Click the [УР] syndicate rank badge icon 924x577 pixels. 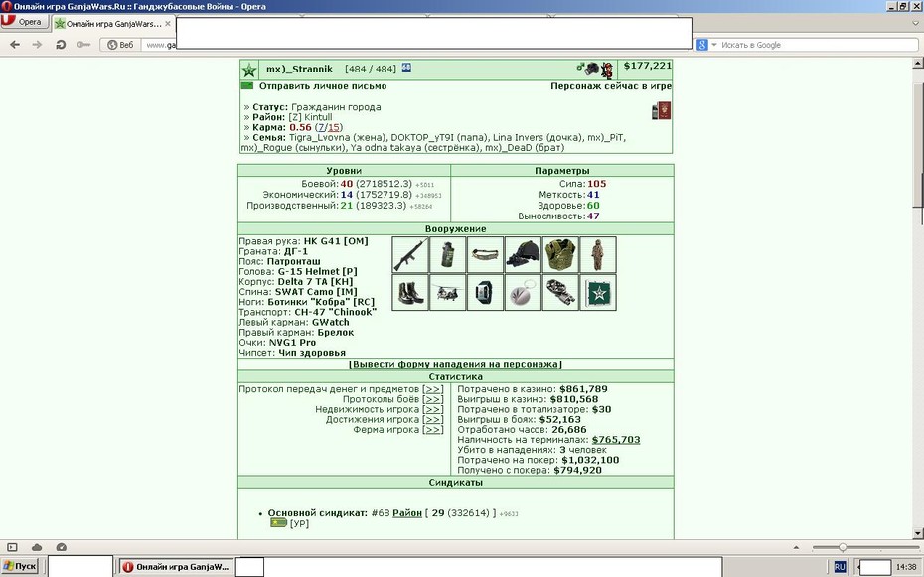click(278, 522)
